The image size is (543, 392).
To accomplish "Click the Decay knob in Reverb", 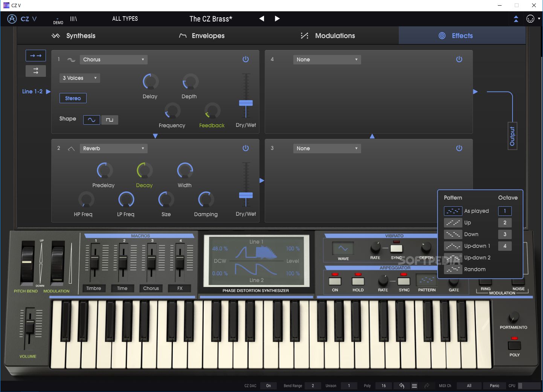I will pyautogui.click(x=145, y=171).
